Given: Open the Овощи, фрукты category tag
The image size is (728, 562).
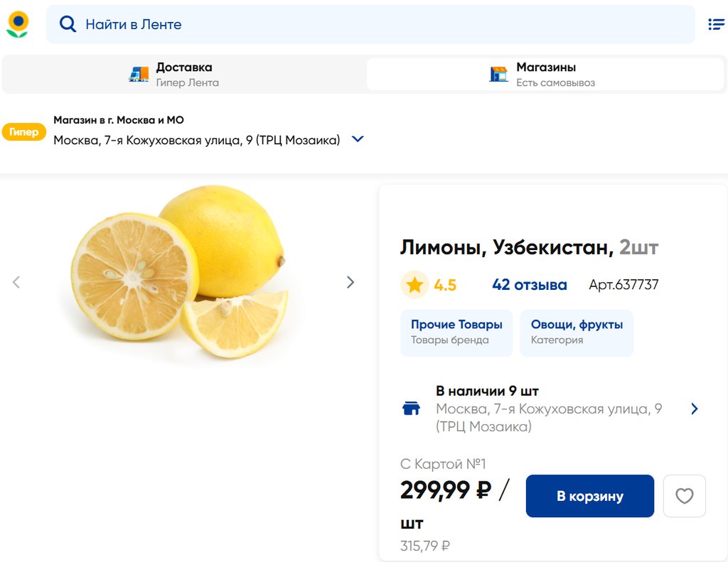Looking at the screenshot, I should (577, 332).
